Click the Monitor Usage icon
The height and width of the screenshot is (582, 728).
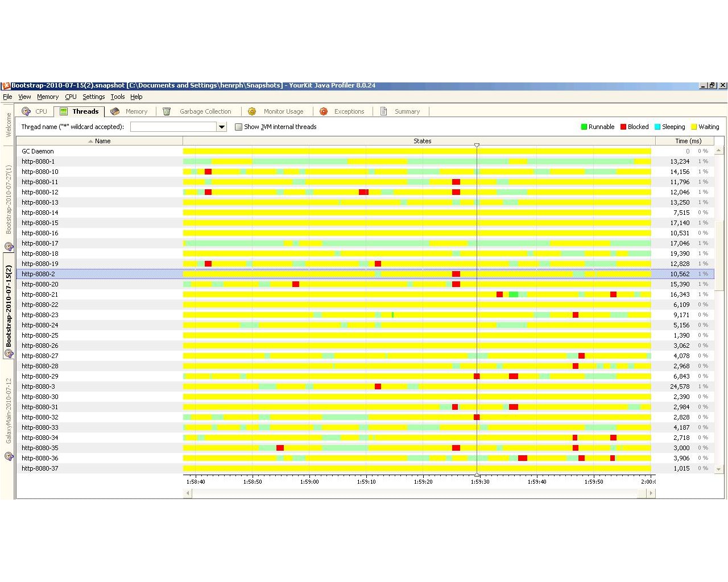coord(252,111)
